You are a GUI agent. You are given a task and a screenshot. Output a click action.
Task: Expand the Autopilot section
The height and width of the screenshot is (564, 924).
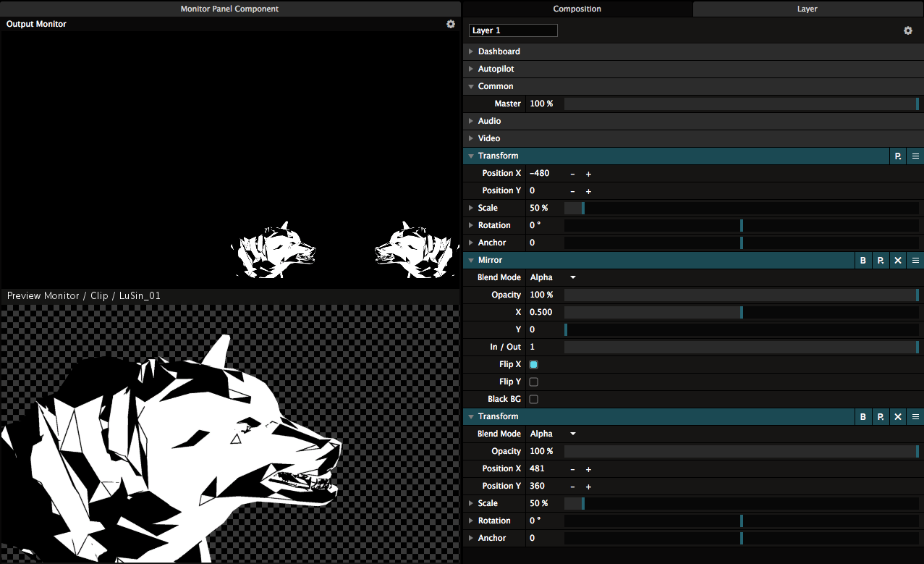pyautogui.click(x=471, y=69)
